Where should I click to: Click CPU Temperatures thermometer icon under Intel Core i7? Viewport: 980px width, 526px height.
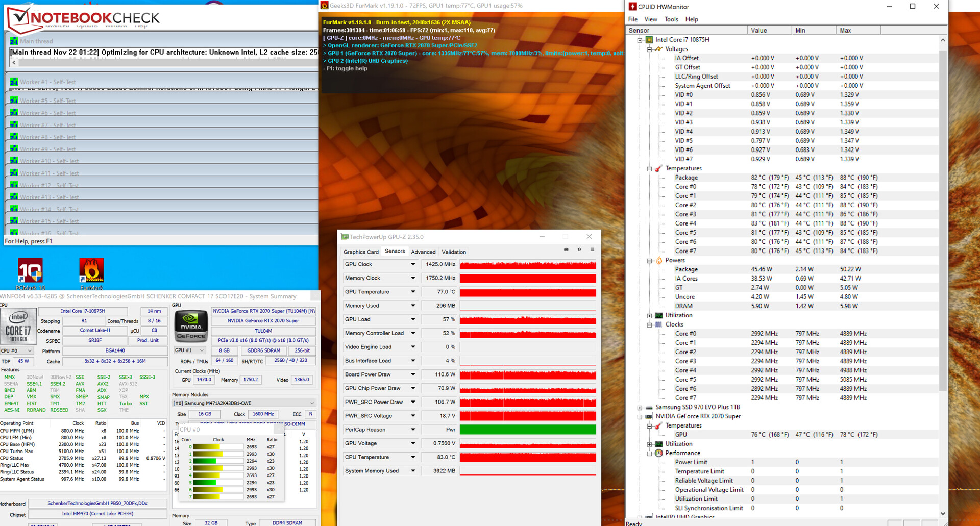click(x=658, y=168)
